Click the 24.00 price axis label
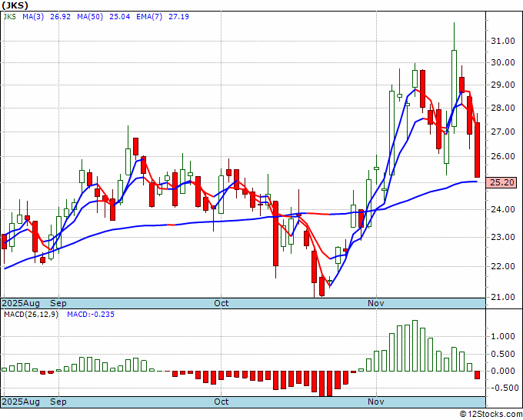Viewport: 523px width, 420px height. pos(503,209)
